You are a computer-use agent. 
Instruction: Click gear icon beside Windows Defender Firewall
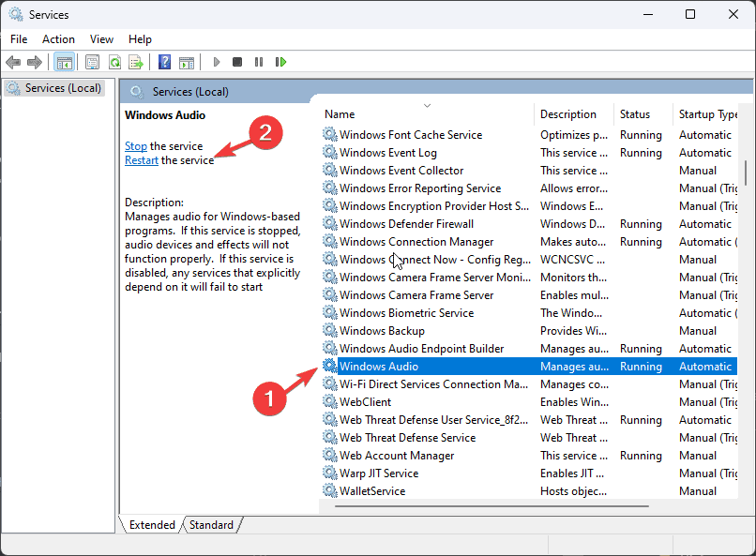(330, 223)
